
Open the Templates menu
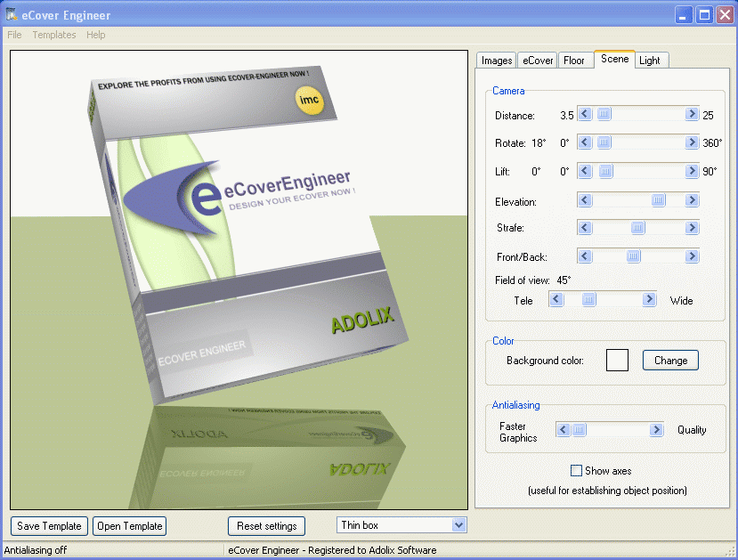(53, 35)
